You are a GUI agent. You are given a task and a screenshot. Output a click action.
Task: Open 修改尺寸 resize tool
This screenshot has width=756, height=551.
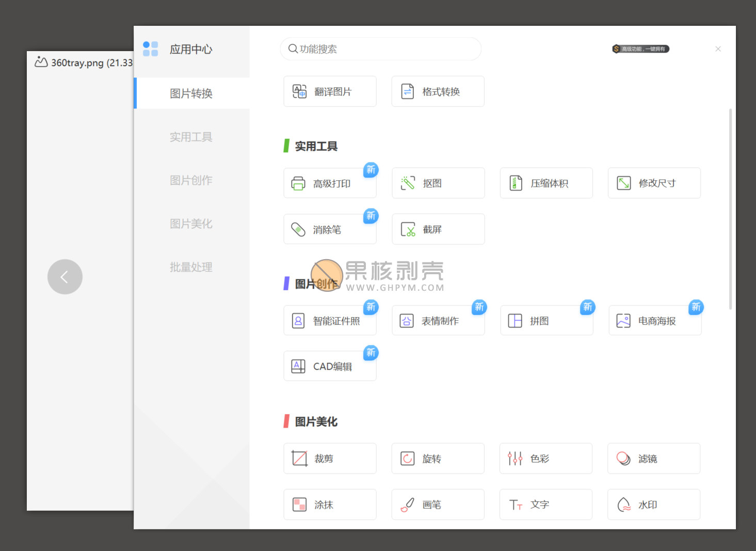point(654,183)
